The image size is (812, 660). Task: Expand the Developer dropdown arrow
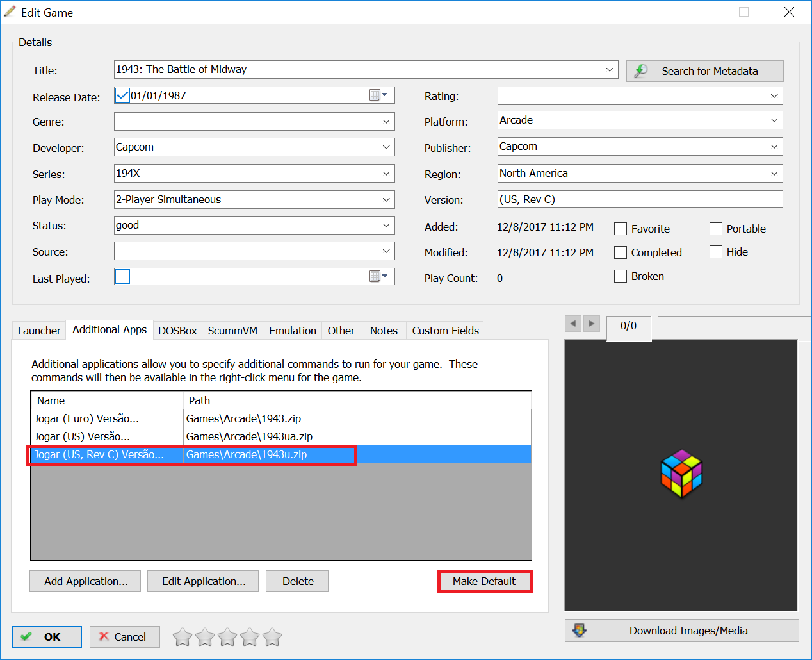pos(386,147)
